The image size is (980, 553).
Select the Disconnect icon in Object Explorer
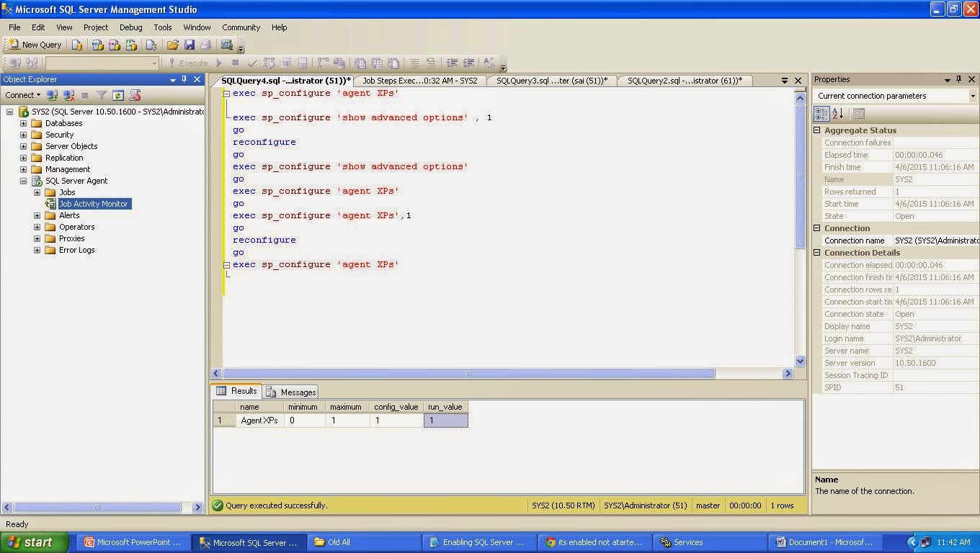click(x=68, y=95)
